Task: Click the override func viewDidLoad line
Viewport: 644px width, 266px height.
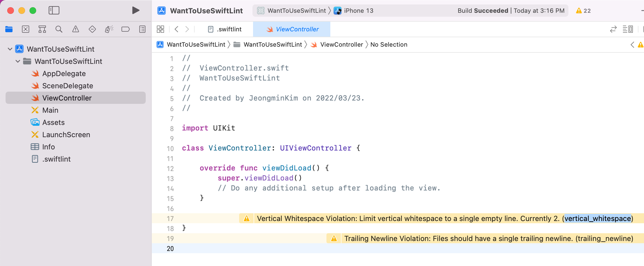Action: coord(264,168)
